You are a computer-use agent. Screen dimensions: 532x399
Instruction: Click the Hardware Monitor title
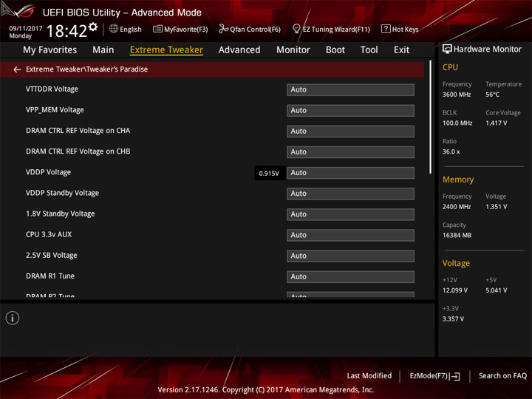[488, 50]
